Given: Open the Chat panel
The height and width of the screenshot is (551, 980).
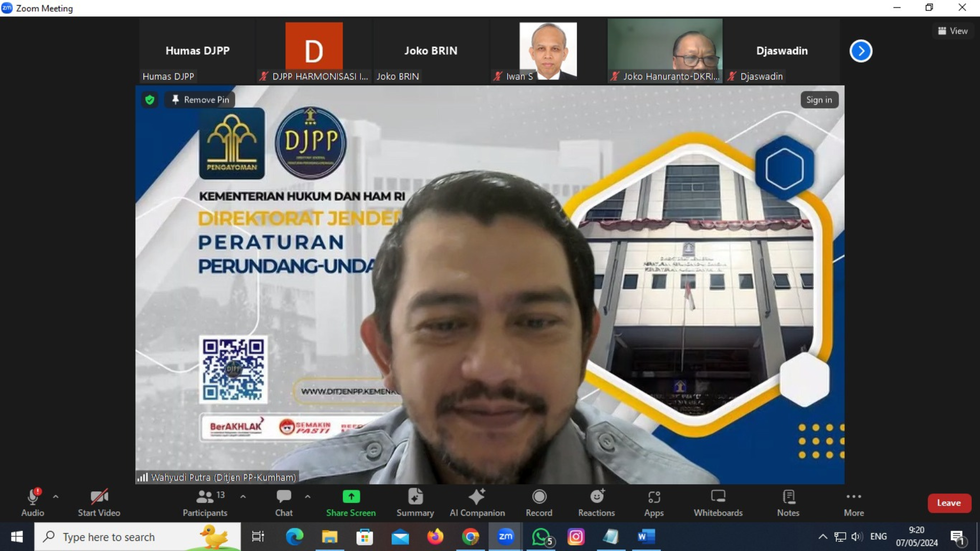Looking at the screenshot, I should coord(284,503).
